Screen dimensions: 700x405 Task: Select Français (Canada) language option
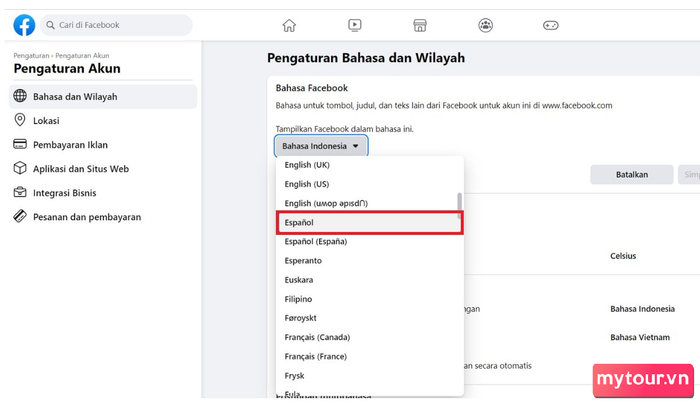[370, 337]
